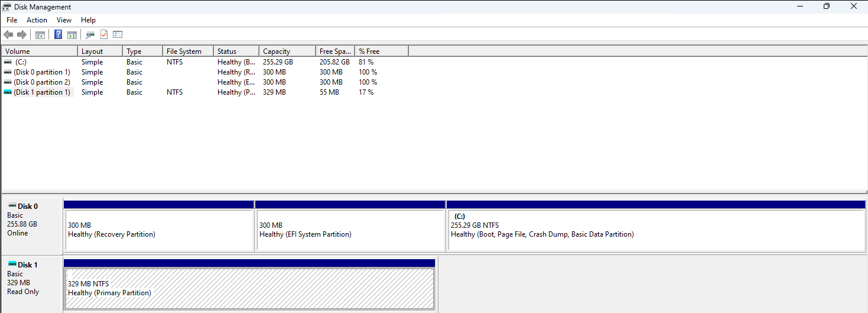Screen dimensions: 868x313
Task: Open the File menu
Action: coord(12,20)
